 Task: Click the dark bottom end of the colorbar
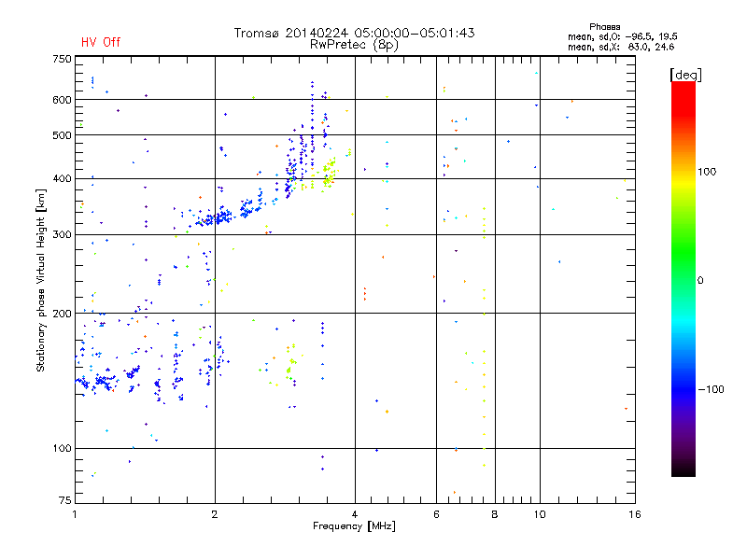point(684,469)
